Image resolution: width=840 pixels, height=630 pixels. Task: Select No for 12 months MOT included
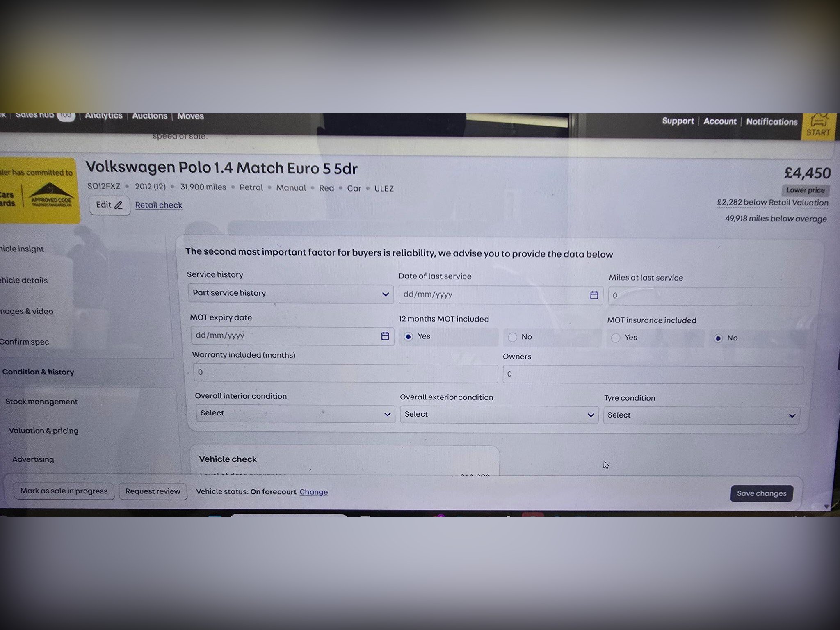click(x=512, y=337)
